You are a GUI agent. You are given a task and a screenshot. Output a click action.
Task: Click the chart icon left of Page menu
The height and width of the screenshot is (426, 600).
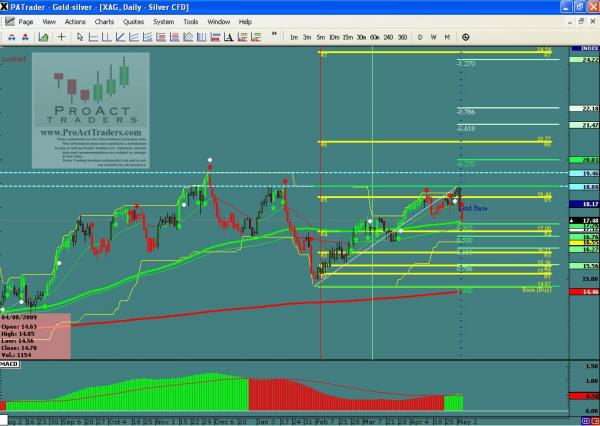[9, 20]
